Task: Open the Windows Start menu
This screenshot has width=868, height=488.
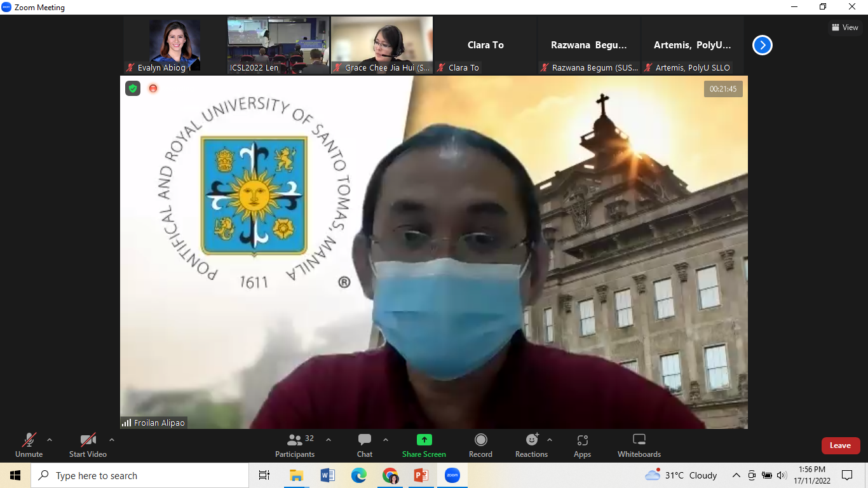Action: pos(15,475)
